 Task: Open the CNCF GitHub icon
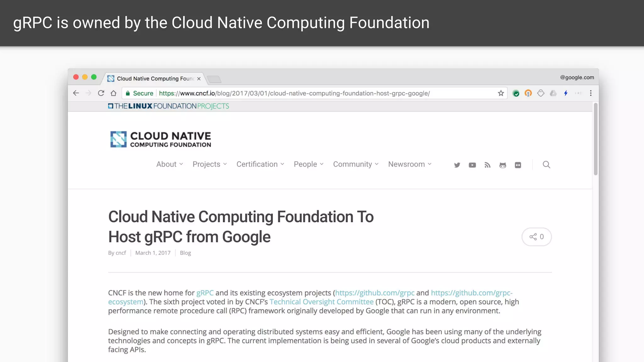pos(502,165)
